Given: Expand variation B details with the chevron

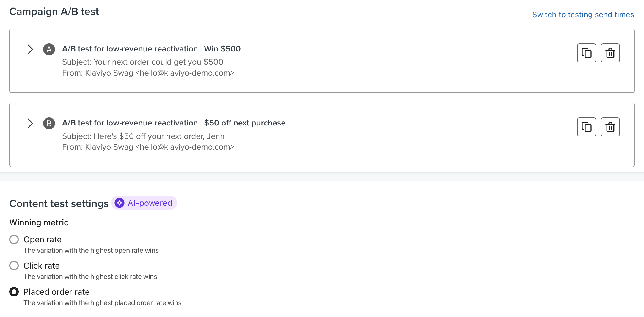Looking at the screenshot, I should [30, 123].
